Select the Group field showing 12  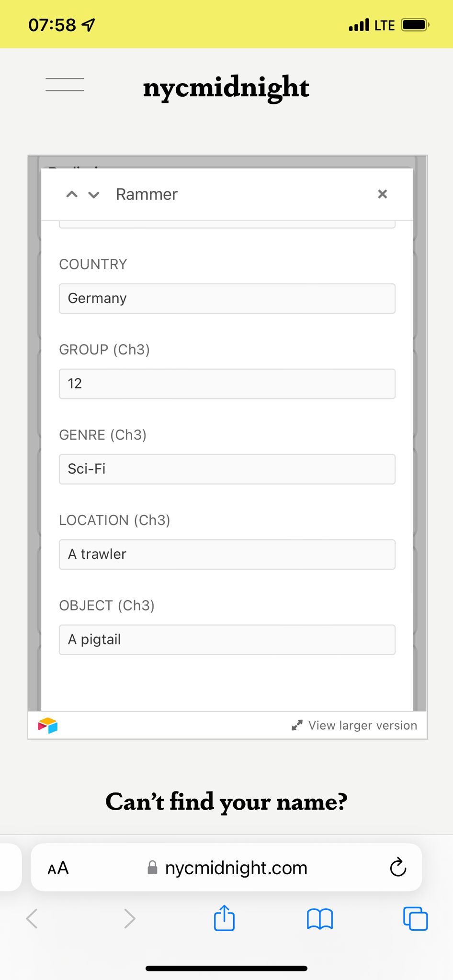pyautogui.click(x=227, y=384)
